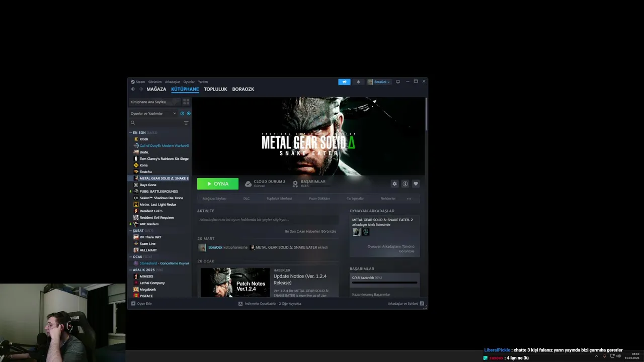The width and height of the screenshot is (644, 362).
Task: Open the downloads status İndirmeler Duraklatıldı
Action: point(270,304)
